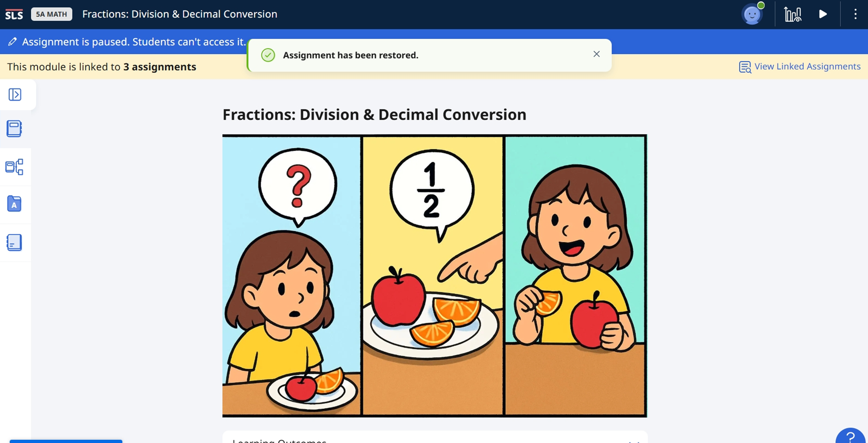This screenshot has height=443, width=868.
Task: Click 'Fractions: Division & Decimal Conversion' header title
Action: click(180, 14)
